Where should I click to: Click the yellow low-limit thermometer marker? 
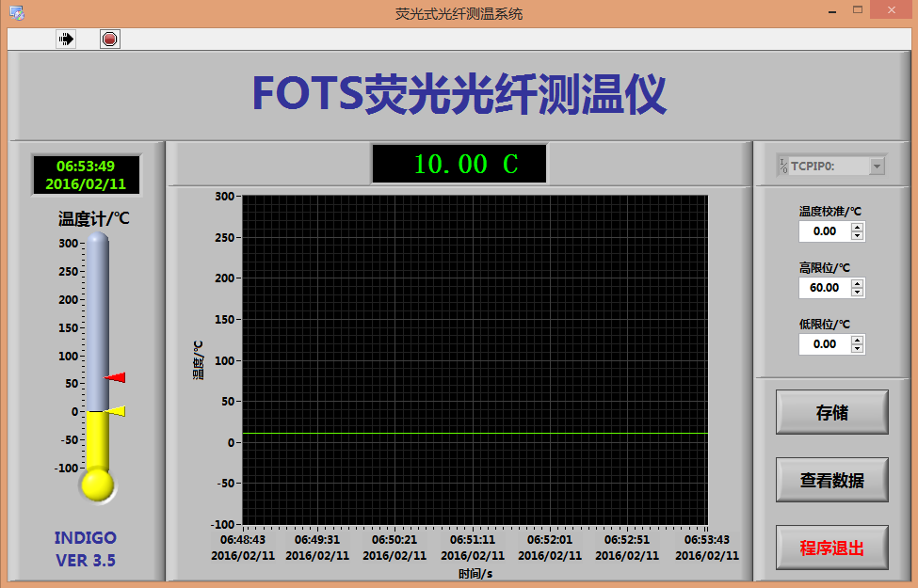click(x=116, y=411)
